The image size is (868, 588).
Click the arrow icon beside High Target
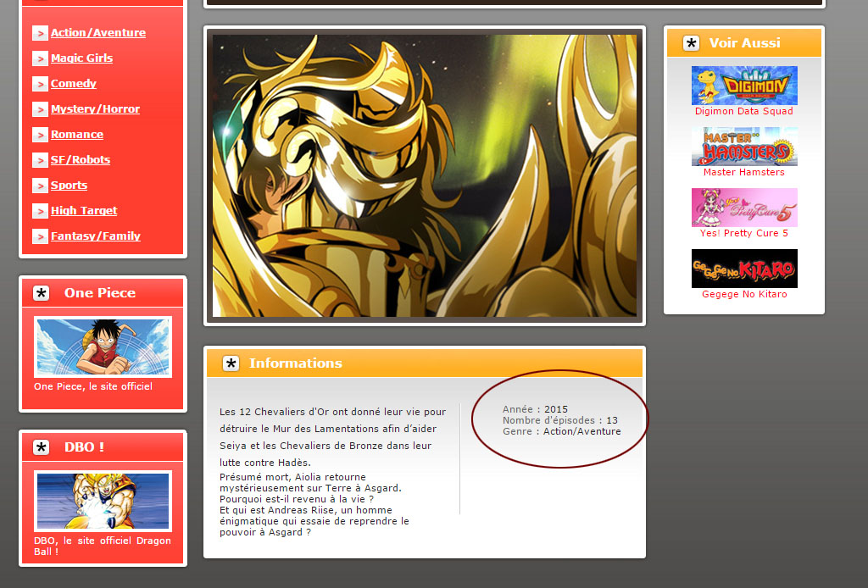(40, 211)
